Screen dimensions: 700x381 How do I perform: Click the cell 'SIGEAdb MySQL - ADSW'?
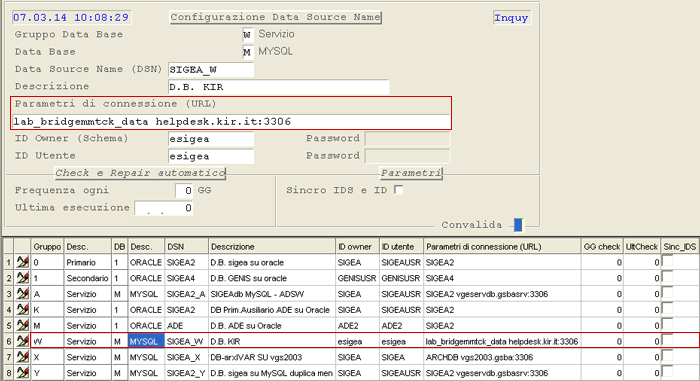pos(272,294)
